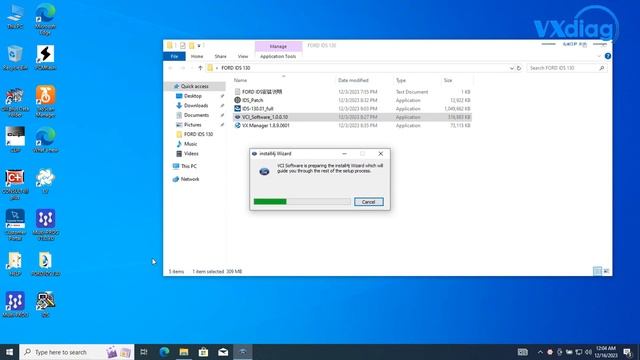Open address bar history dropdown
Viewport: 640px width, 360px height.
(x=511, y=68)
